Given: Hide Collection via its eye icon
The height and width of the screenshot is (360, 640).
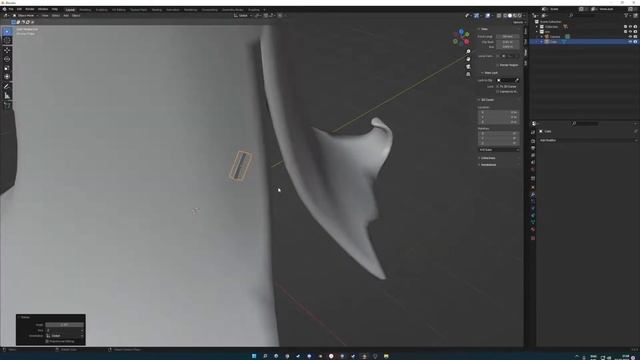Looking at the screenshot, I should [x=630, y=27].
